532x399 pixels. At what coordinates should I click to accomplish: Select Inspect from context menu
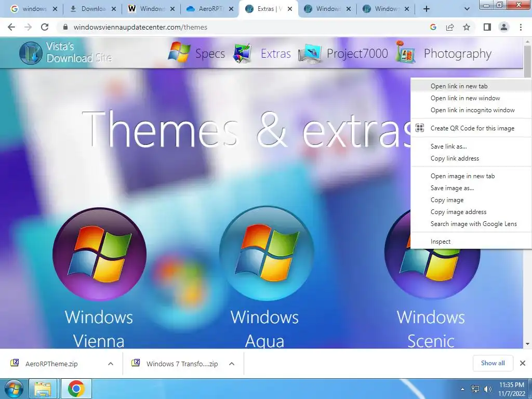click(x=471, y=242)
